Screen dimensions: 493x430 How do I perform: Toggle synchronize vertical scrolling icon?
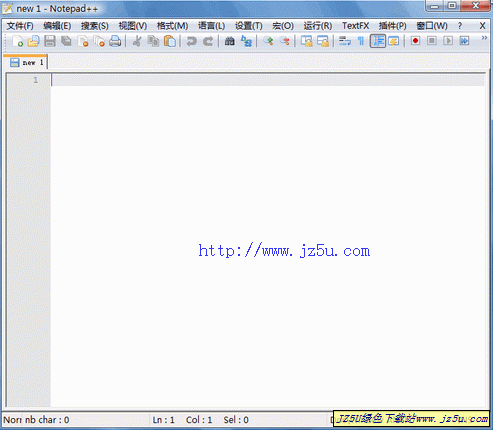pos(306,41)
